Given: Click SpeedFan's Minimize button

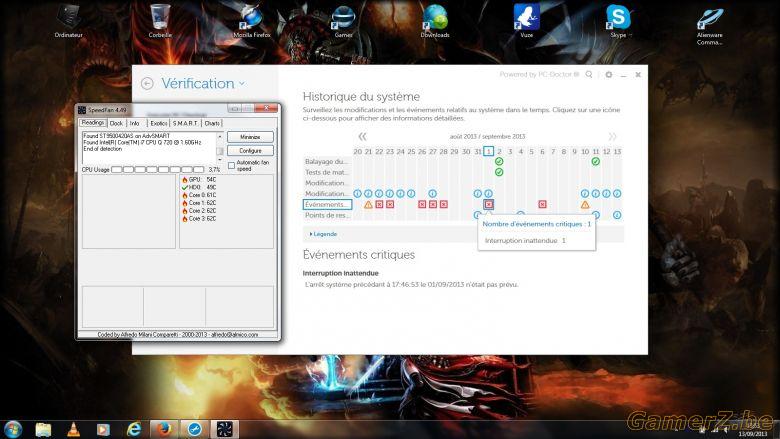Looking at the screenshot, I should 250,137.
